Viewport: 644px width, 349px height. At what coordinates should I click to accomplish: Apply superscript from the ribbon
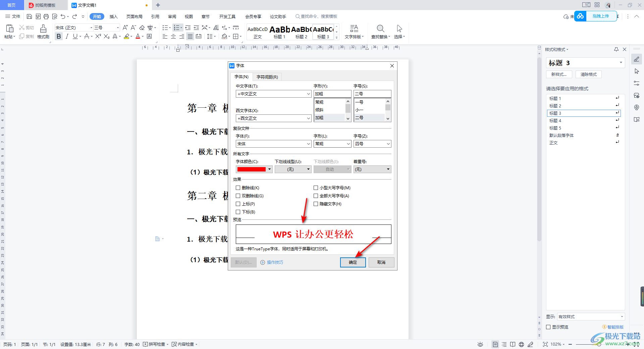coord(98,36)
